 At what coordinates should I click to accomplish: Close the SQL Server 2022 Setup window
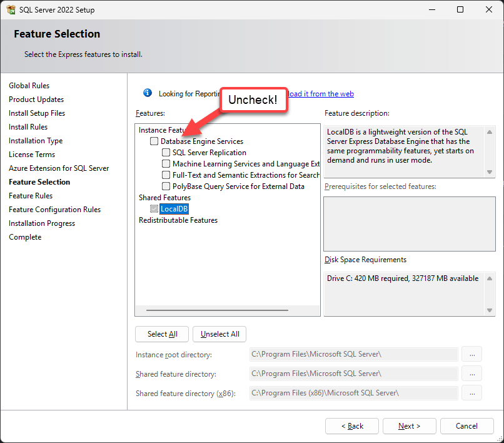click(x=488, y=9)
